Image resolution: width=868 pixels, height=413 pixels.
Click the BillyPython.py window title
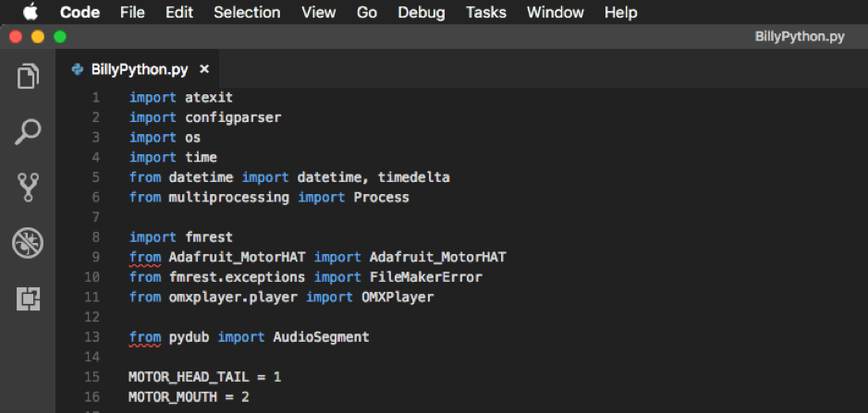pos(800,37)
